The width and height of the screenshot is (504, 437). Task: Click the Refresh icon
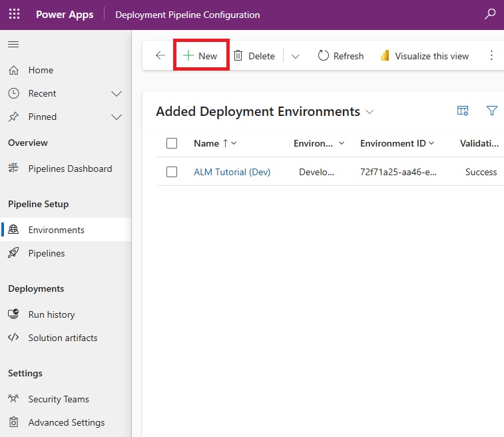pos(323,56)
